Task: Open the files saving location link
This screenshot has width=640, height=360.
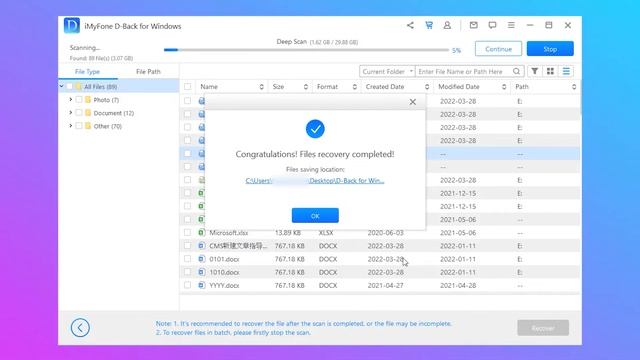Action: pos(315,180)
